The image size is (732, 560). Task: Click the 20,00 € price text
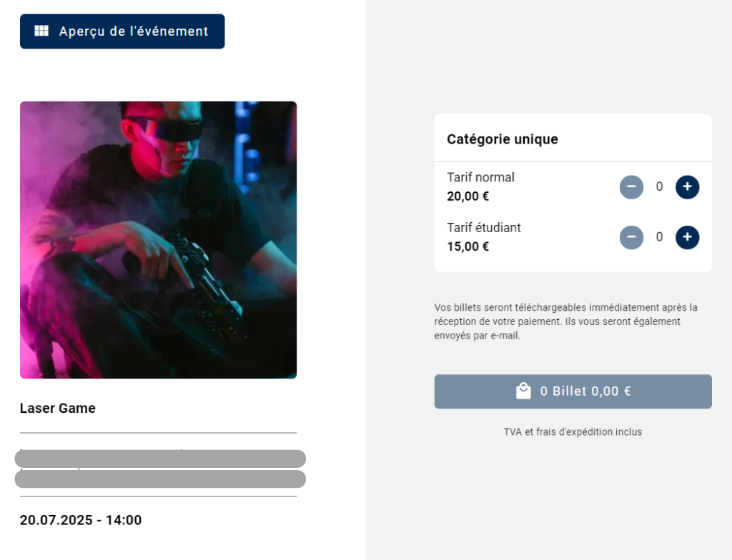468,196
